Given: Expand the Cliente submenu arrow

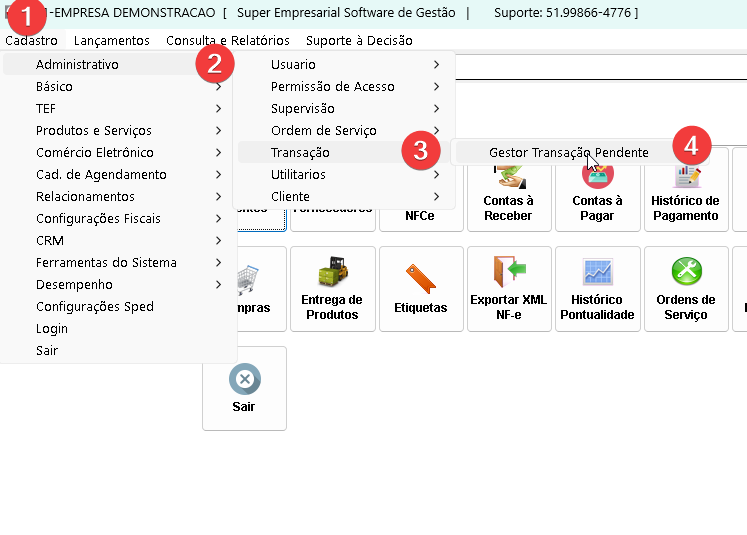Looking at the screenshot, I should (436, 196).
